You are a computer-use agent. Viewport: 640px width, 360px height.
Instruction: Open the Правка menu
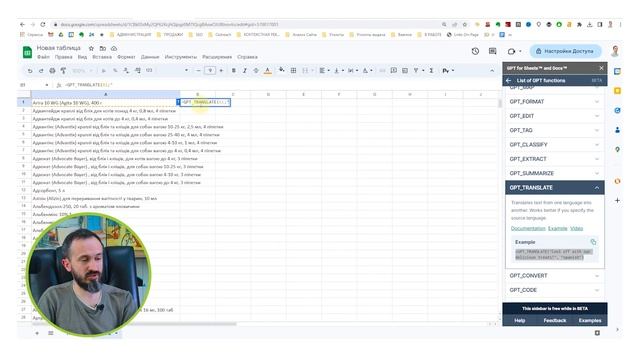[63, 57]
